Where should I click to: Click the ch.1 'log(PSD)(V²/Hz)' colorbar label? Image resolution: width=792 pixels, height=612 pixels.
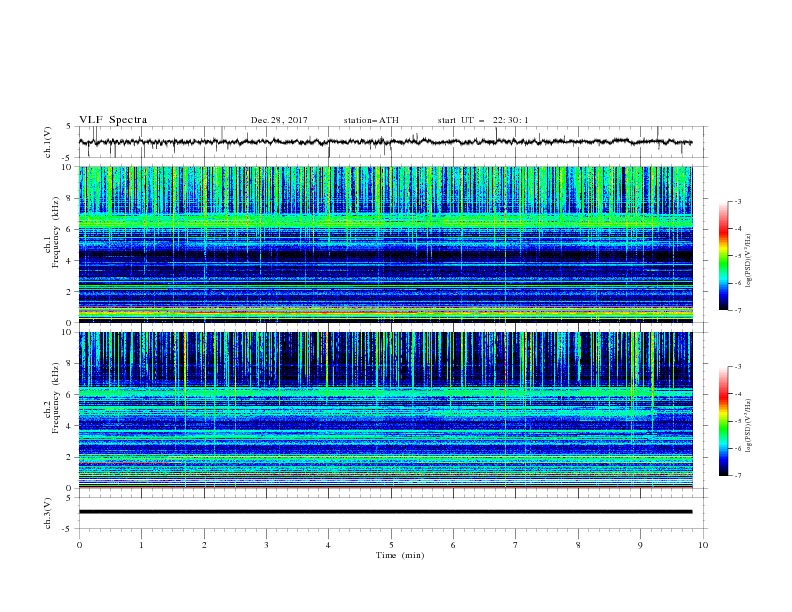[x=749, y=261]
